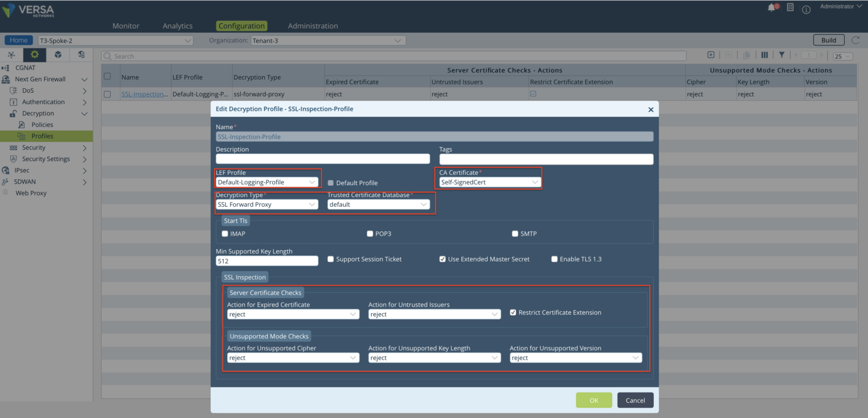Select the globe icon next to cube icon
The width and height of the screenshot is (868, 418).
pyautogui.click(x=81, y=55)
